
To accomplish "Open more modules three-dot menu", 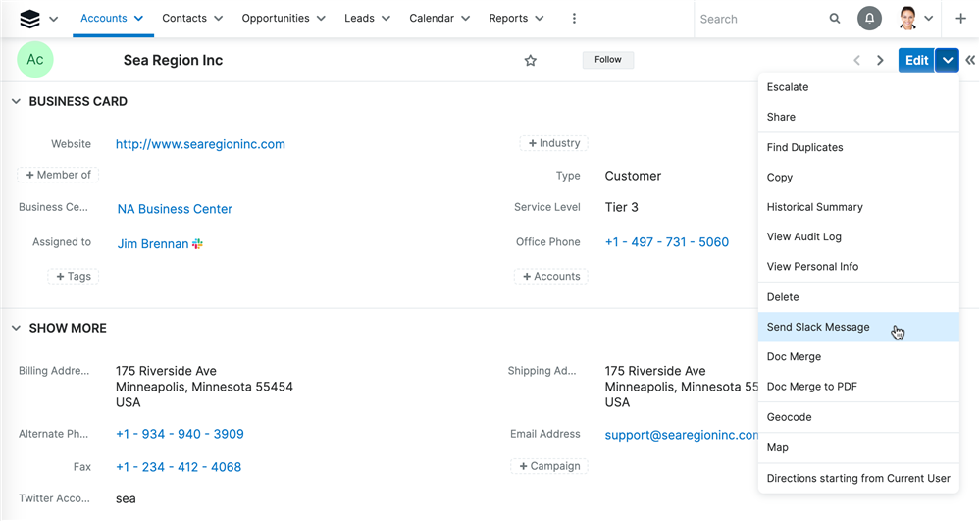I will 574,19.
